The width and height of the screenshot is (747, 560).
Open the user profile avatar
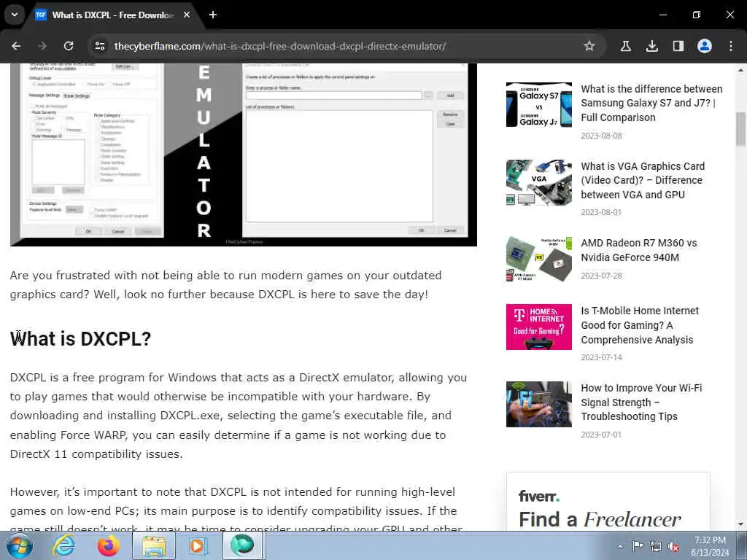705,46
